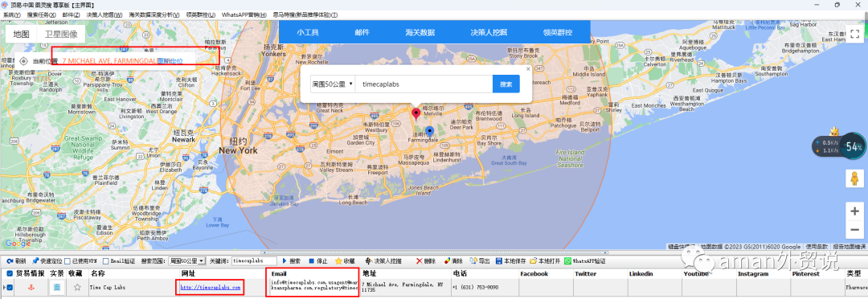
Task: Click the red anchor icon in Time Cup Labs row
Action: pyautogui.click(x=31, y=288)
